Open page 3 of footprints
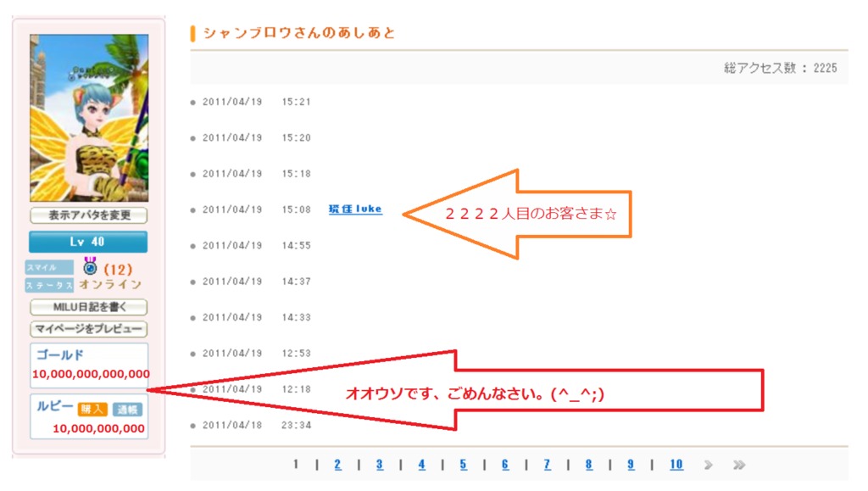 [379, 465]
